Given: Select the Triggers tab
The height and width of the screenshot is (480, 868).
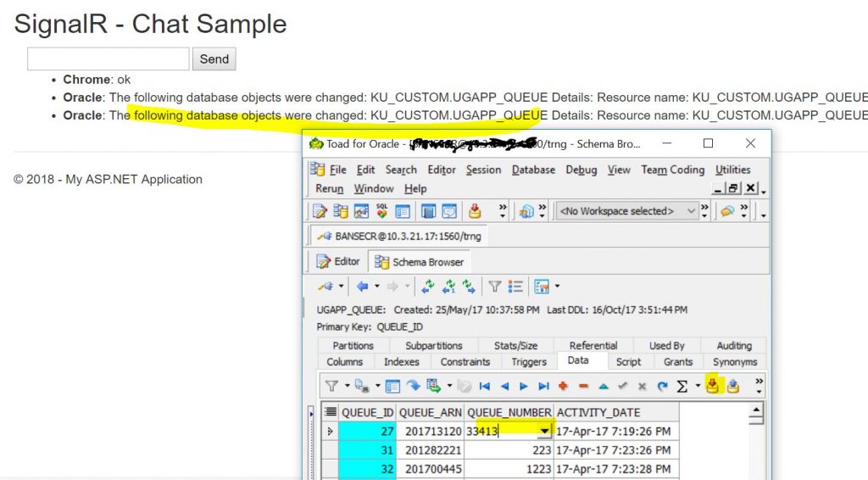Looking at the screenshot, I should [x=529, y=362].
